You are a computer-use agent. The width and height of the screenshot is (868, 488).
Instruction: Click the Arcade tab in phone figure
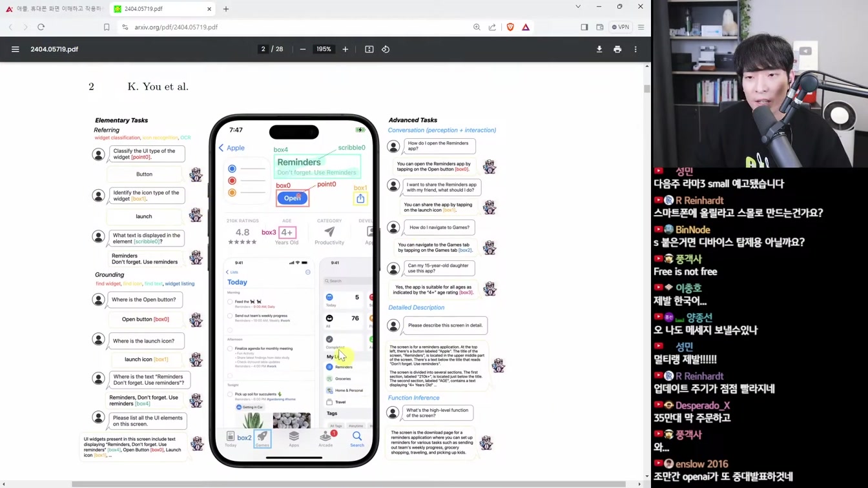(x=325, y=439)
